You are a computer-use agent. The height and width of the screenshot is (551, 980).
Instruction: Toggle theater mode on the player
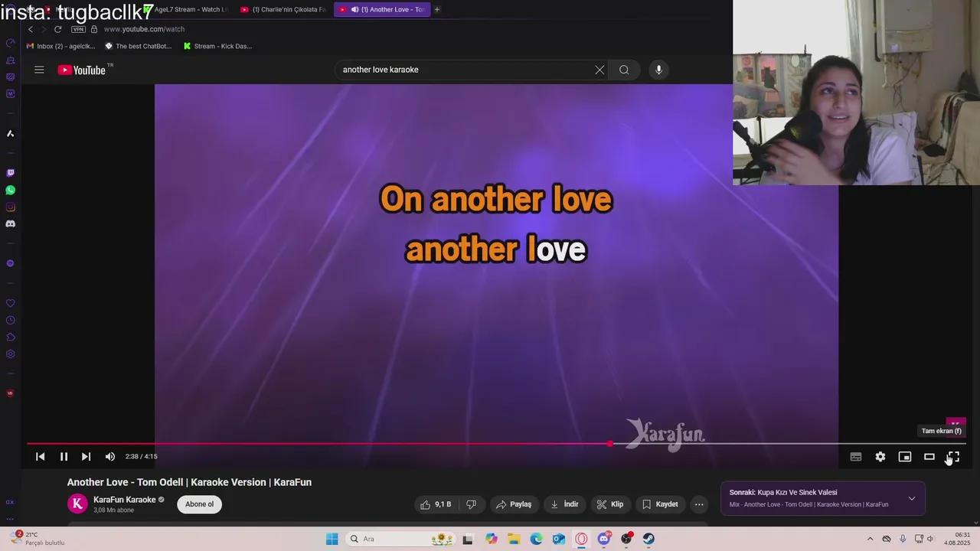coord(929,457)
